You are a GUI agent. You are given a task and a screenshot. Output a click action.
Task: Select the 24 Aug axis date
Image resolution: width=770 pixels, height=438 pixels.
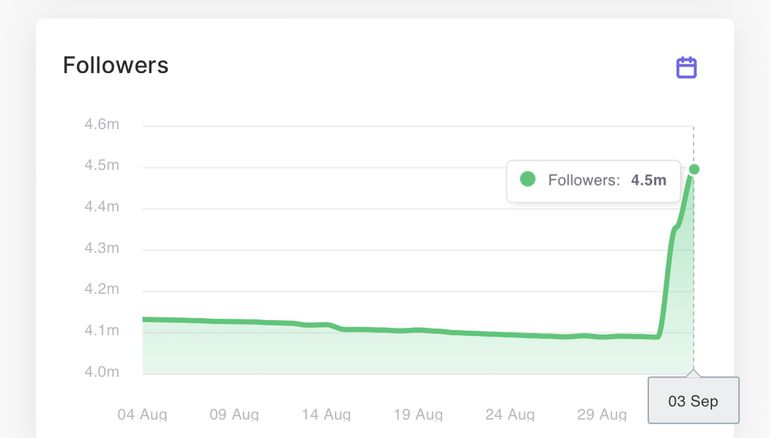coord(510,414)
